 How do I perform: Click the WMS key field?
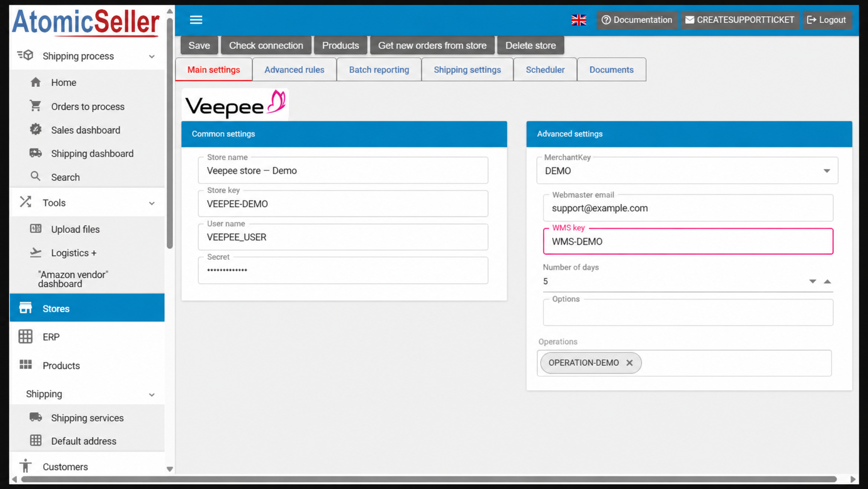point(688,241)
